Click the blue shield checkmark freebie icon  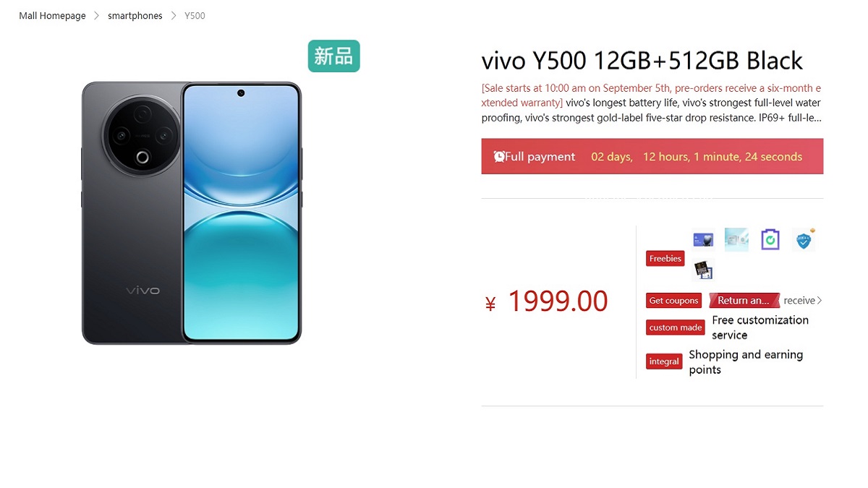pos(804,239)
